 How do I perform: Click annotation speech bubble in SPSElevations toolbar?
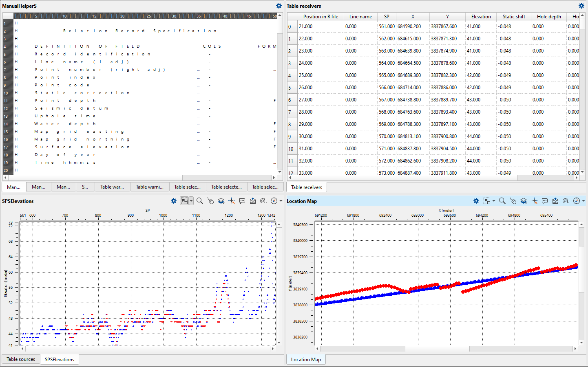tap(242, 201)
